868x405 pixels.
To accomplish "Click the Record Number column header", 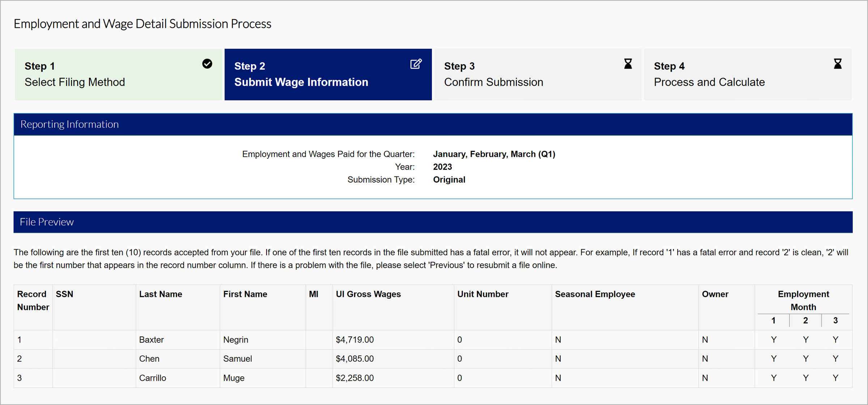I will coord(33,300).
